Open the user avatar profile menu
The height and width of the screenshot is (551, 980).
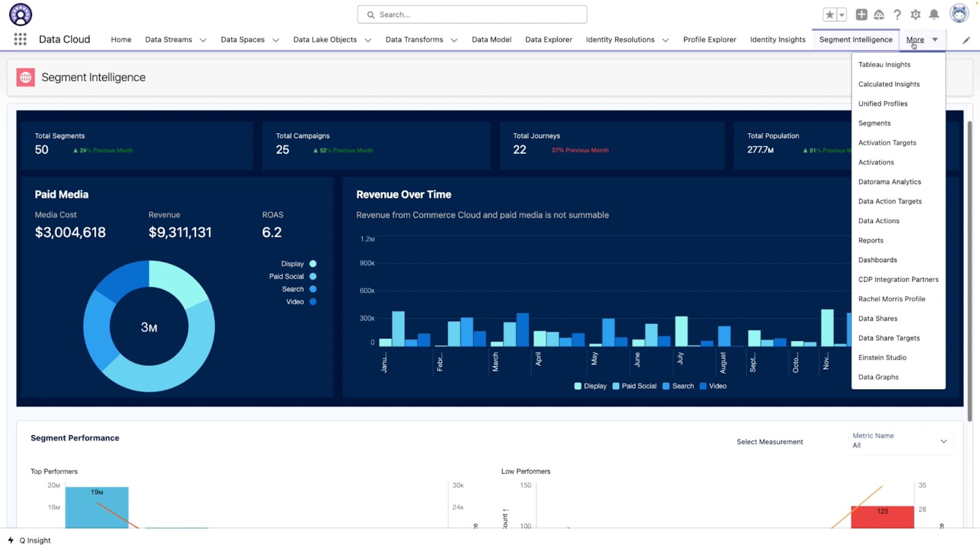959,13
